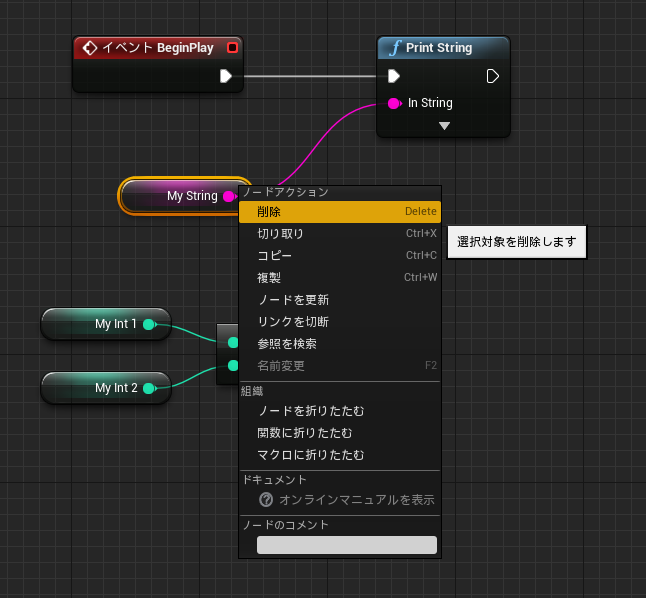Choose 切り取り (Cut) menu entry
Viewport: 646px width, 598px height.
[340, 234]
